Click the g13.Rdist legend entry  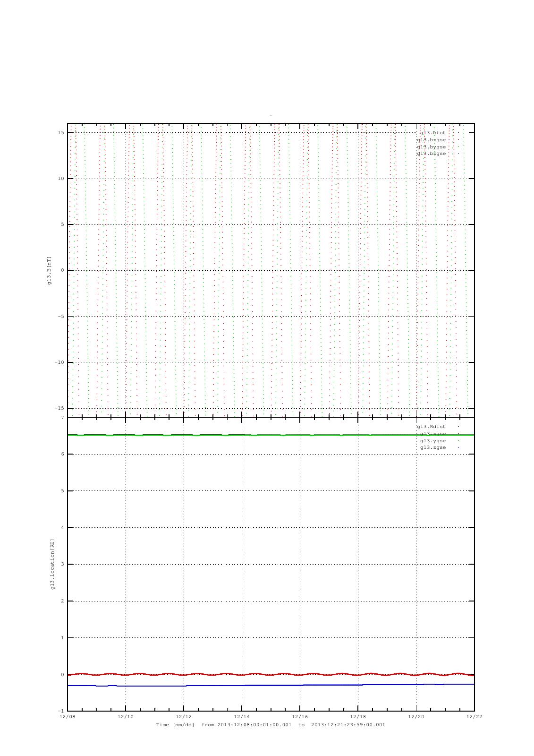coord(432,427)
